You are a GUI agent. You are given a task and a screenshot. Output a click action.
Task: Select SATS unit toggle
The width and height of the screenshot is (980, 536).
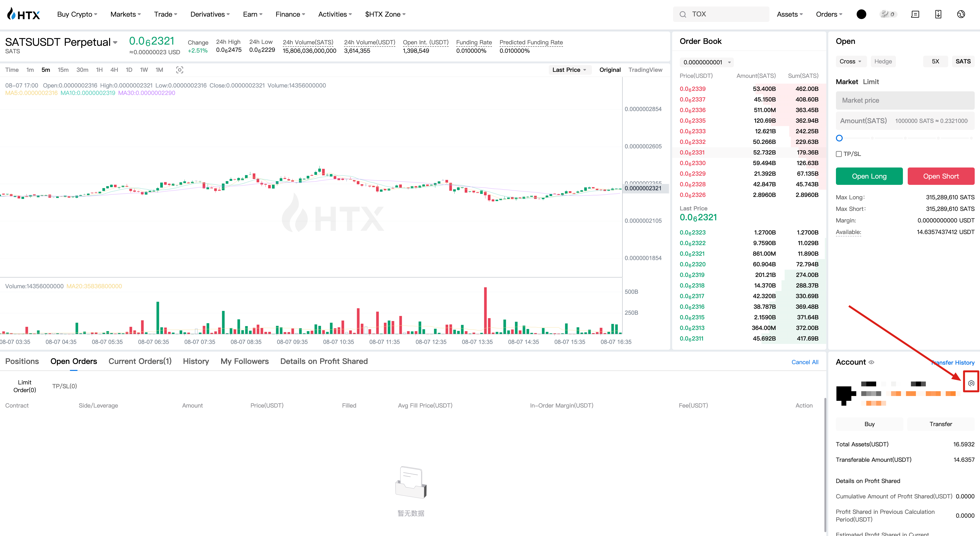click(x=963, y=61)
